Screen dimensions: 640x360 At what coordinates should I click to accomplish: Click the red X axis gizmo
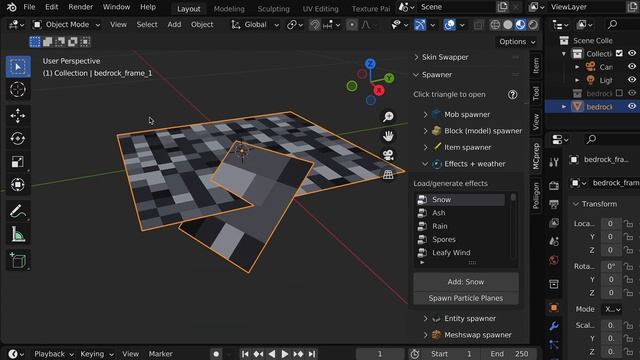379,91
